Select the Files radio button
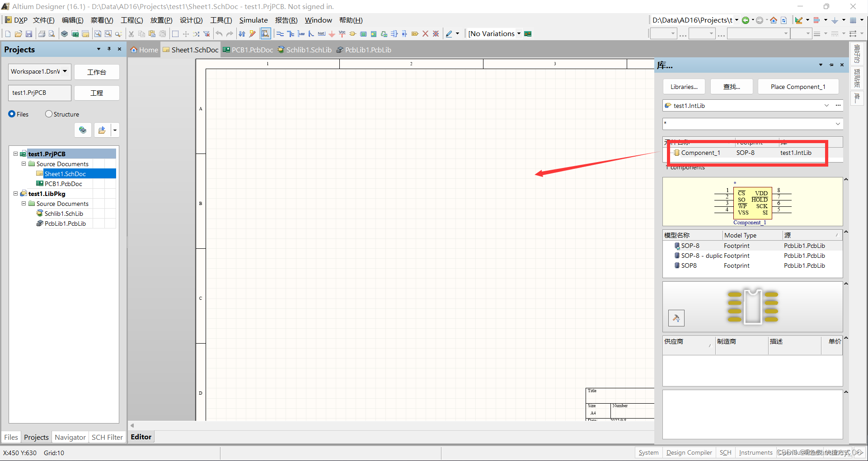868x461 pixels. (x=12, y=114)
